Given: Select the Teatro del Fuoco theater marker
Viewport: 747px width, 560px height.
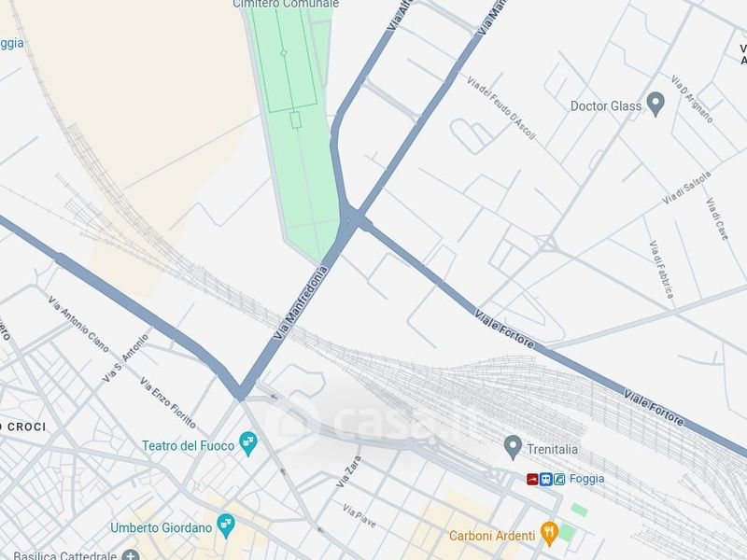Looking at the screenshot, I should coord(248,443).
